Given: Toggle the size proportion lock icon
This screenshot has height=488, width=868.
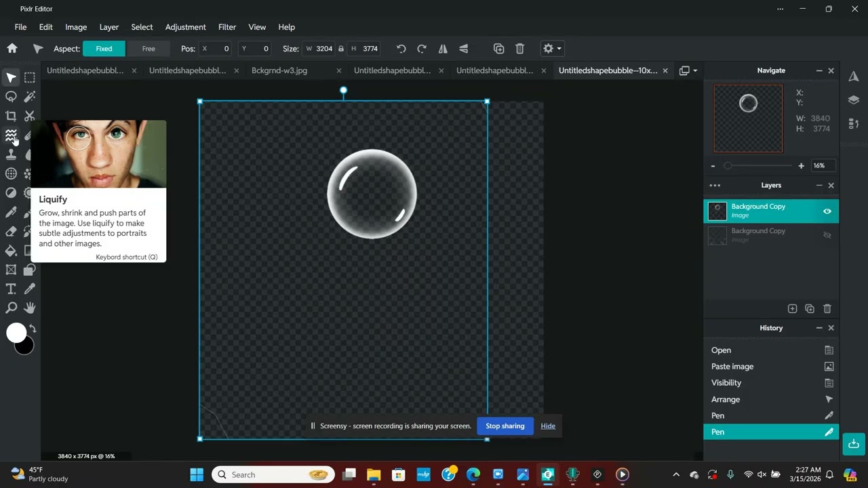Looking at the screenshot, I should point(341,49).
